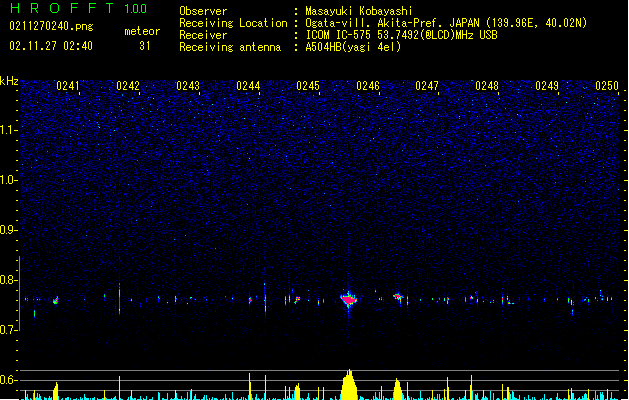Click the 'Observer' field label
Viewport: 629px width, 400px height.
click(203, 11)
